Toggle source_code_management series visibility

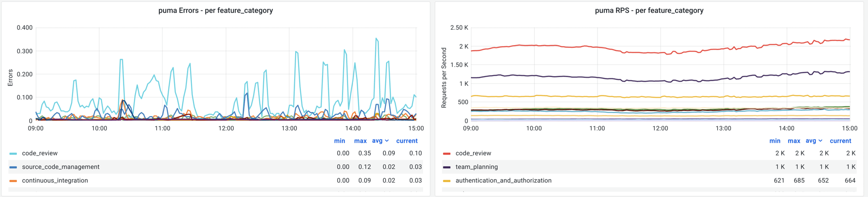[61, 167]
